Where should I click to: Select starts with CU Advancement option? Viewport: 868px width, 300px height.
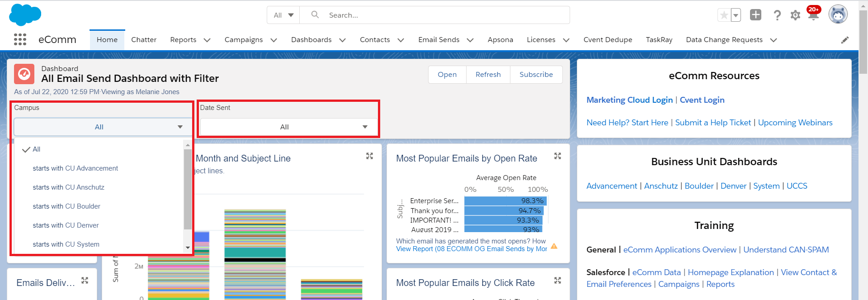[x=99, y=168]
